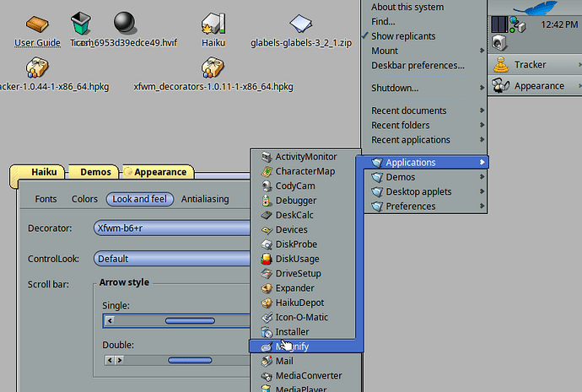
Task: Click the MediaConverter icon in the menu
Action: tap(267, 376)
